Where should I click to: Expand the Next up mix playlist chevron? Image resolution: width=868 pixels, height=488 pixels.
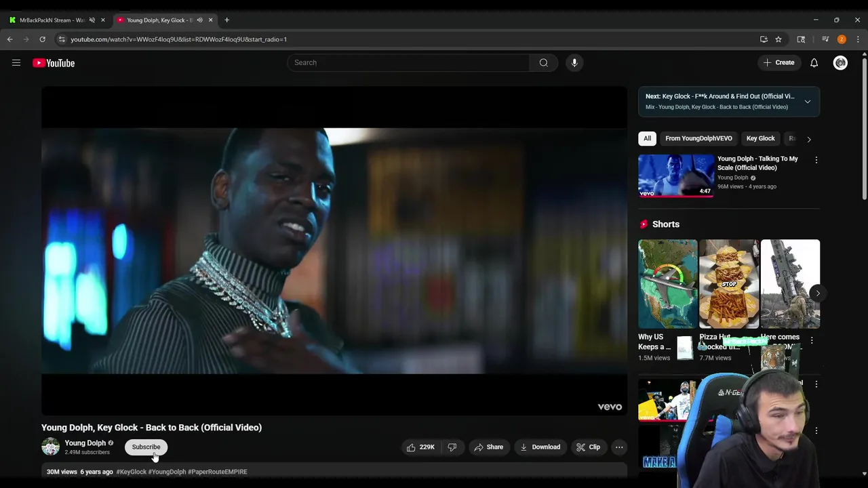(807, 102)
